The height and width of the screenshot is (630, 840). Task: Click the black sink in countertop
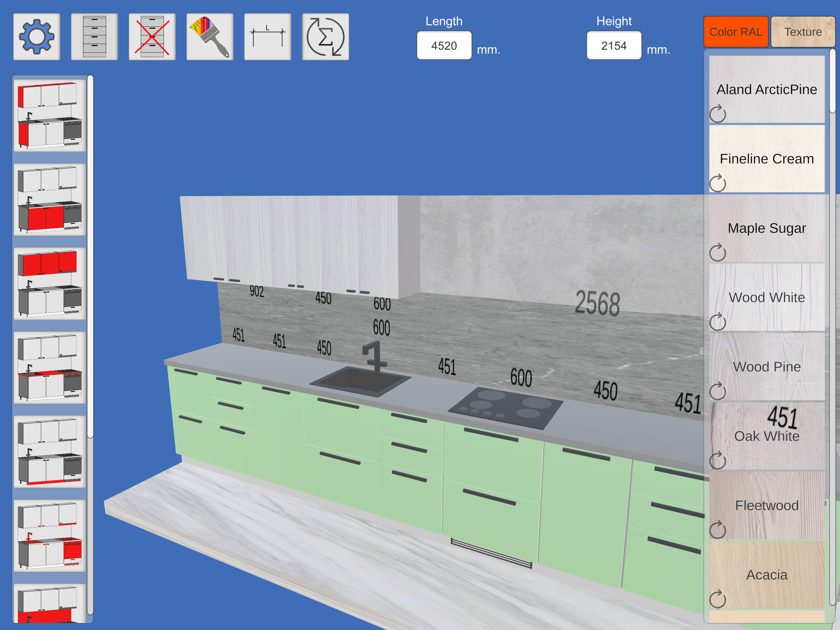coord(360,381)
